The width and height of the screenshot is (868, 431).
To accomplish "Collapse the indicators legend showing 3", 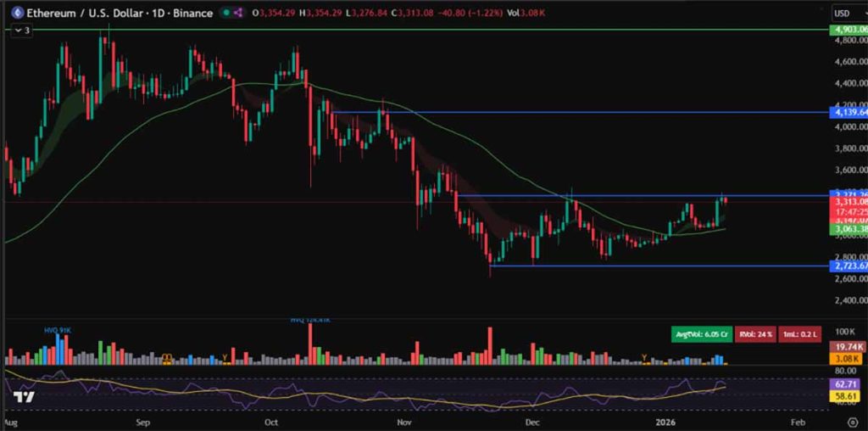I will click(x=22, y=31).
